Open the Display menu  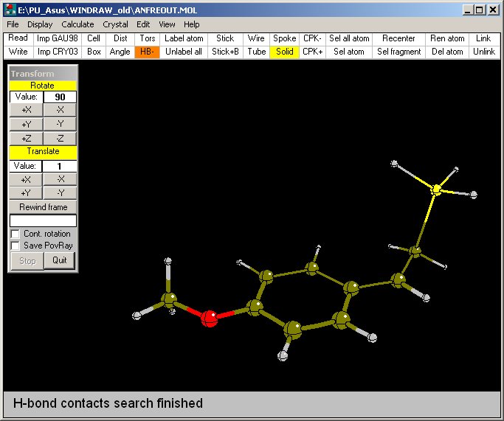click(x=40, y=24)
